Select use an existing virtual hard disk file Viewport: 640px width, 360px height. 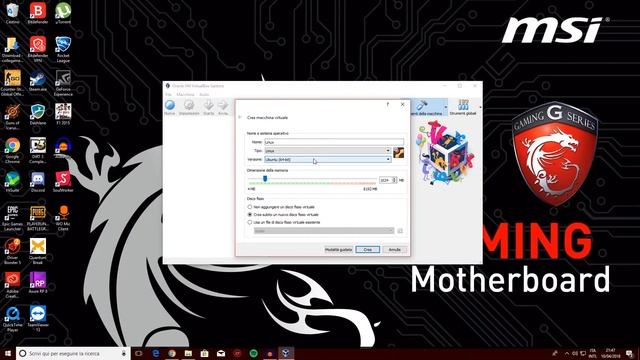tap(284, 222)
